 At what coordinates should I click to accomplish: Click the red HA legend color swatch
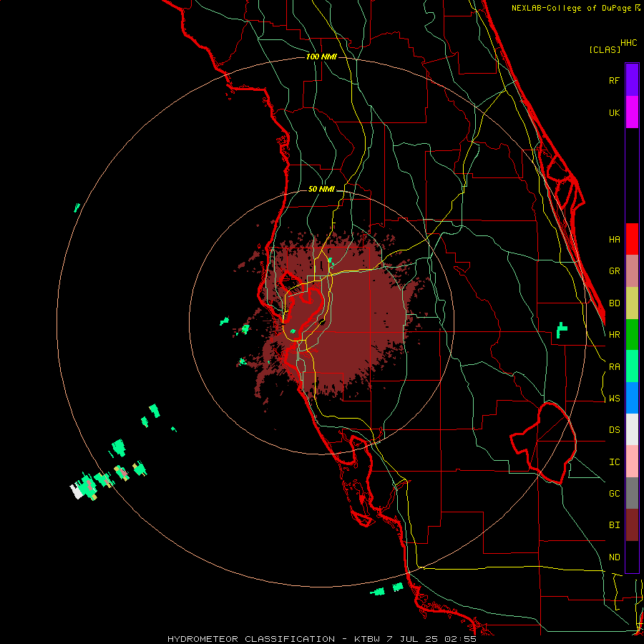[x=632, y=239]
